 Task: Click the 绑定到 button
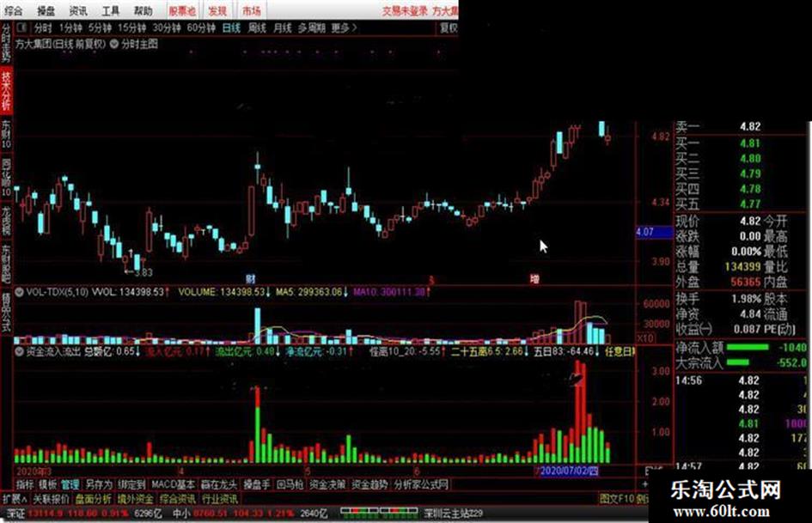131,484
